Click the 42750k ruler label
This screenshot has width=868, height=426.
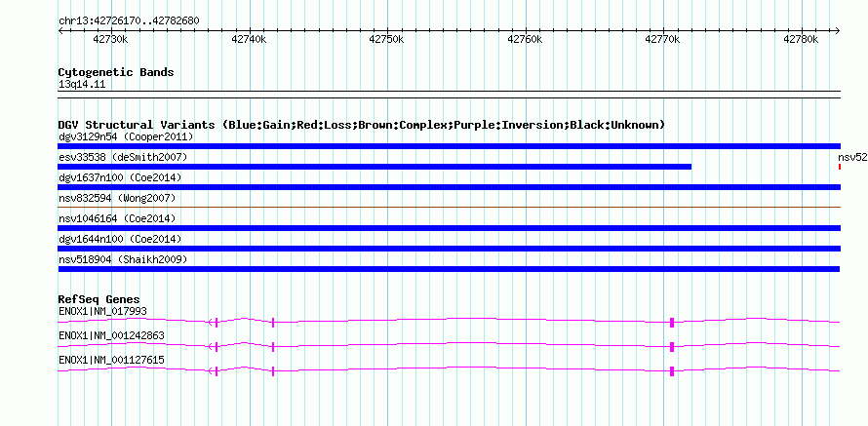pyautogui.click(x=386, y=39)
